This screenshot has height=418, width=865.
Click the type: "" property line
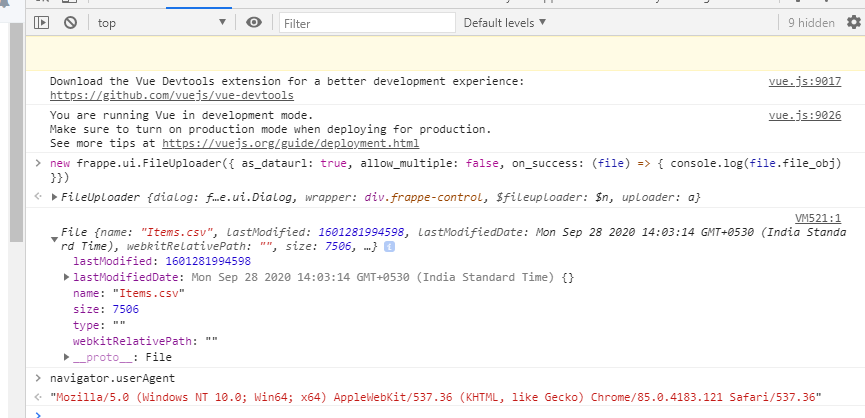[99, 325]
